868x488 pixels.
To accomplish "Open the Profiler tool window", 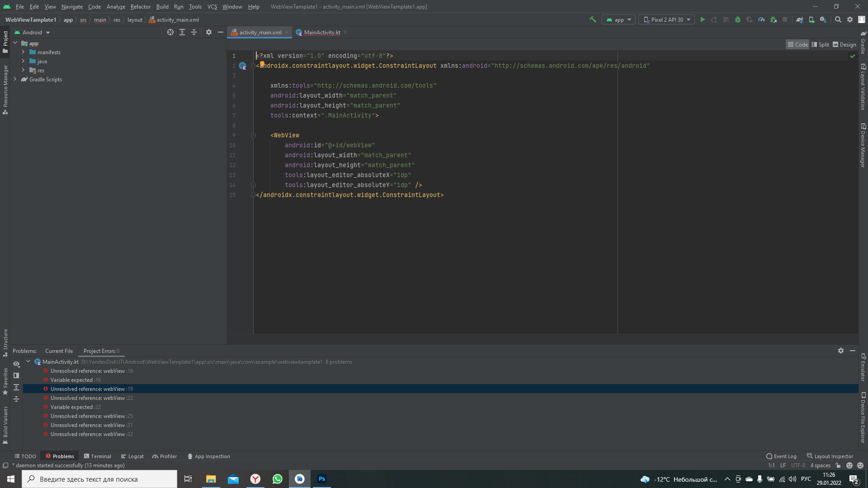I will pyautogui.click(x=165, y=456).
